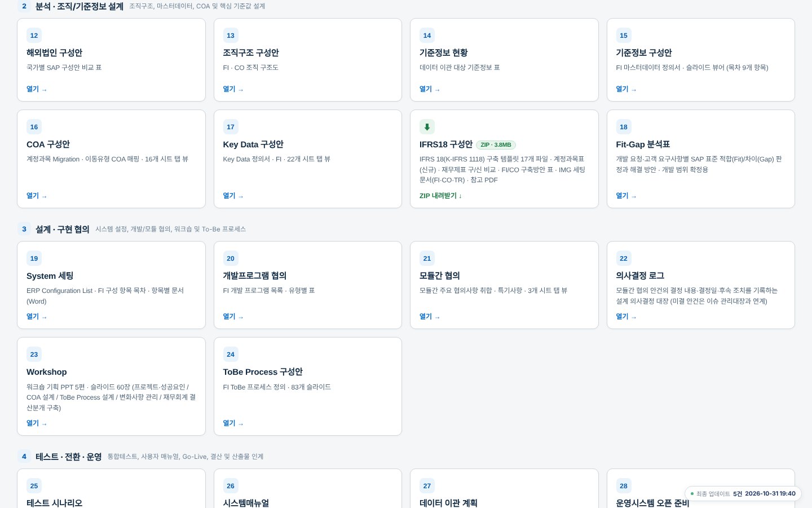Click the number 12 badge
The width and height of the screenshot is (812, 508).
click(x=34, y=36)
